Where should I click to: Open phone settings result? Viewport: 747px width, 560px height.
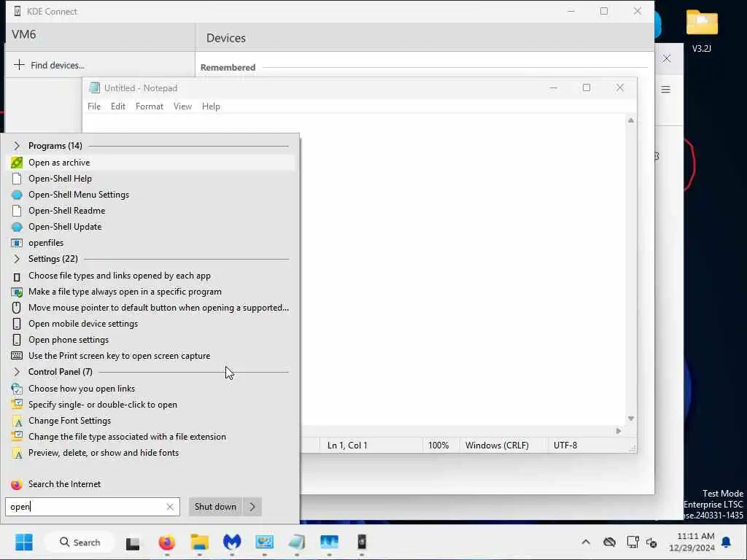tap(152, 340)
